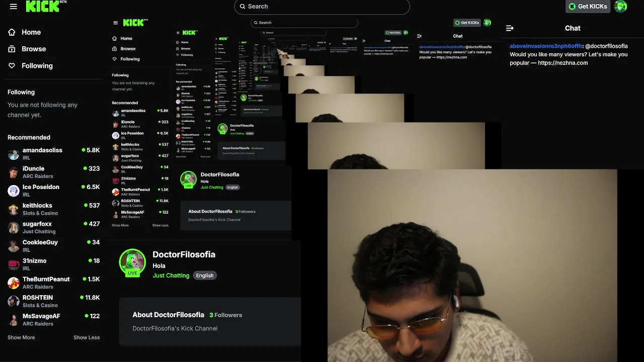Screen dimensions: 644x362
Task: Open Browse in the main sidebar
Action: [34, 49]
